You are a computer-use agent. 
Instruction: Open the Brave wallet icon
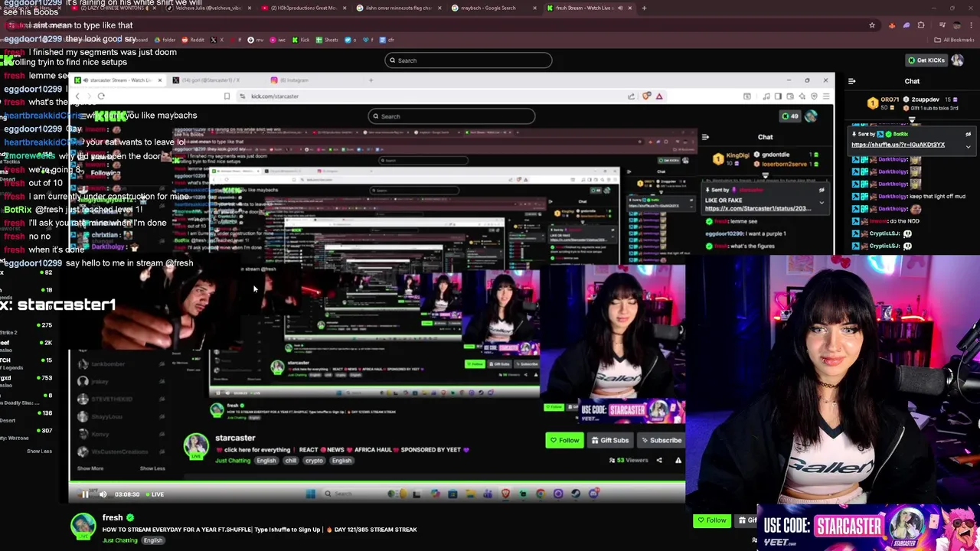tap(789, 96)
